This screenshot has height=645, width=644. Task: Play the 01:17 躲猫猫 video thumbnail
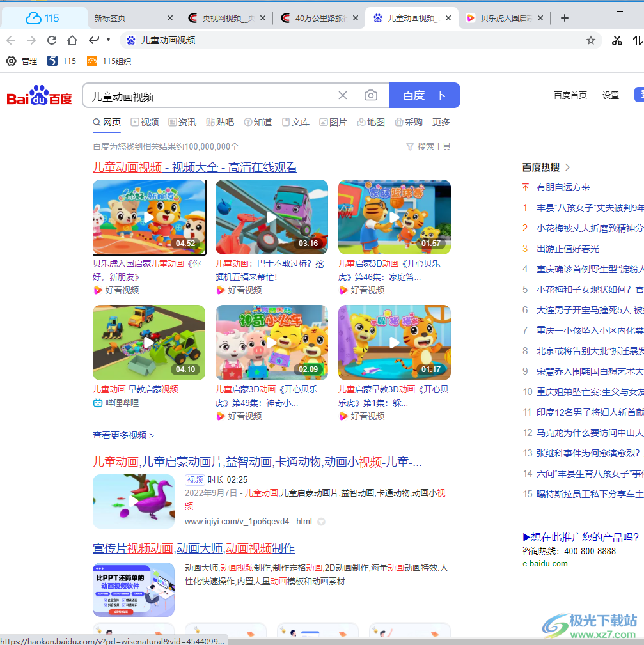[394, 342]
